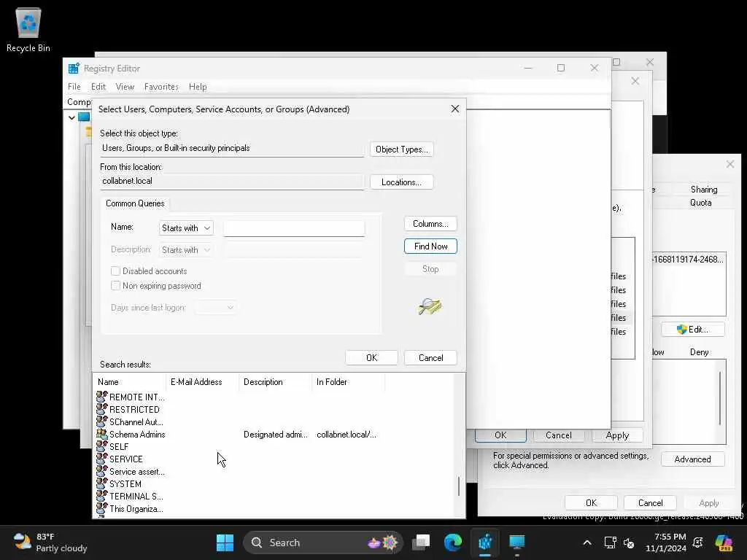
Task: Switch to the Sharing tab in properties window
Action: coord(704,189)
